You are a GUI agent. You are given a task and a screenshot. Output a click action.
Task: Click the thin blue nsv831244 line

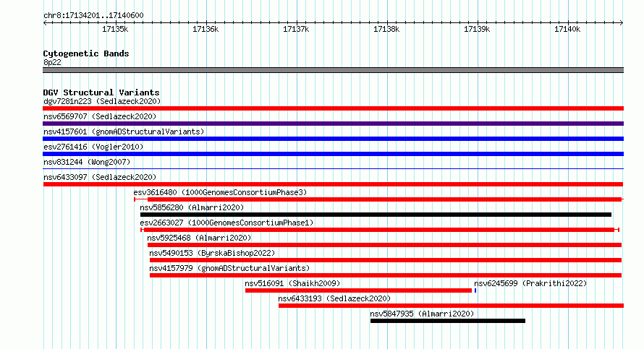pos(333,169)
